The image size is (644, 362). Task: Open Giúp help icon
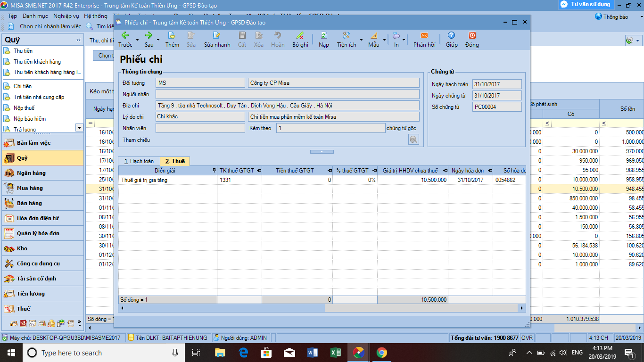[452, 35]
